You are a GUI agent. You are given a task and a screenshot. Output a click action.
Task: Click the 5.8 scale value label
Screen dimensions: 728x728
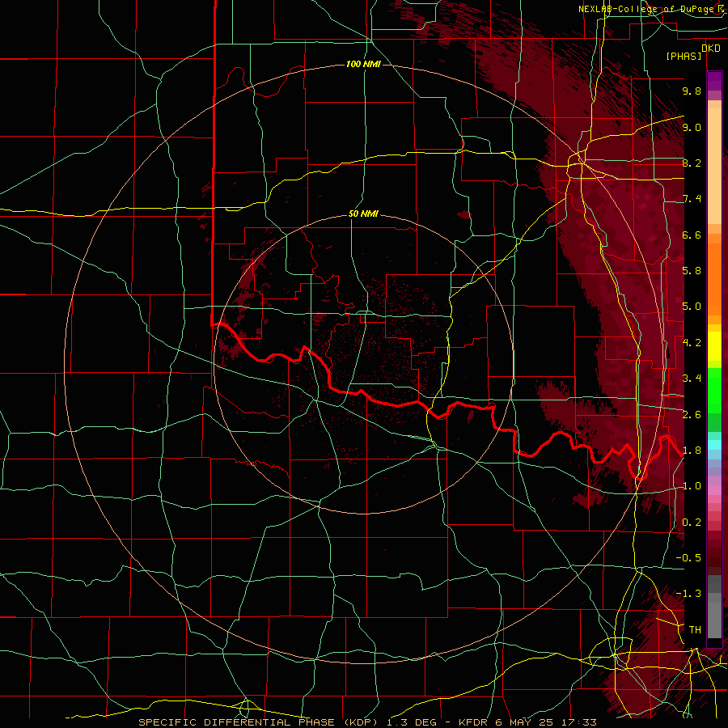[x=692, y=271]
